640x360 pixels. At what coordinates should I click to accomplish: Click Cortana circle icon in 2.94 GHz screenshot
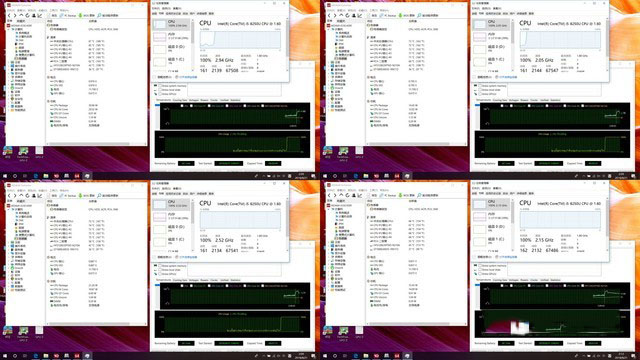pos(15,176)
